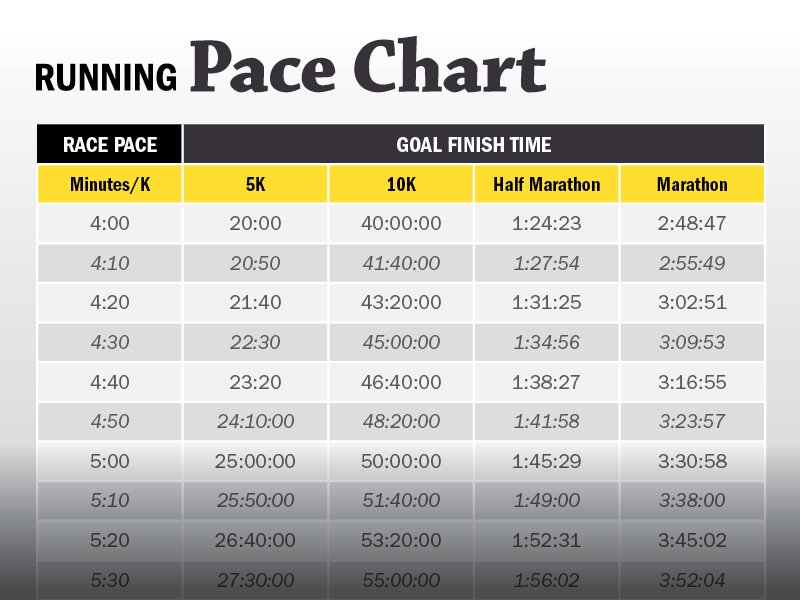Select the 25:00:00 5K time cell

[255, 462]
